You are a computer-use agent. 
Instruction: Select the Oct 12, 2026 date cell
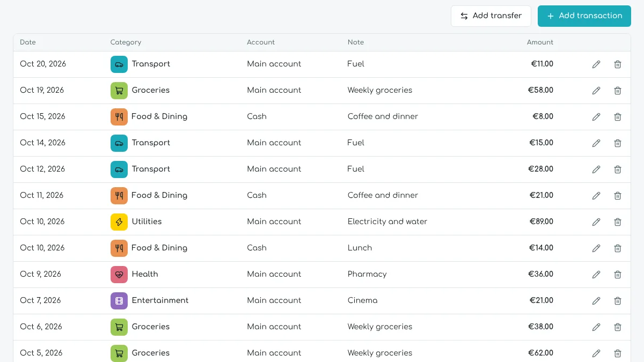point(42,169)
